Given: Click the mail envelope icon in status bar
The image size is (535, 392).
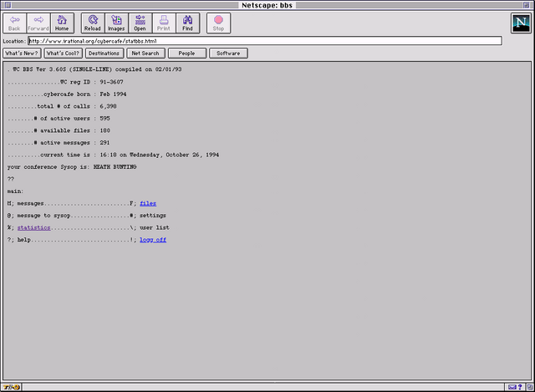Looking at the screenshot, I should [x=512, y=387].
